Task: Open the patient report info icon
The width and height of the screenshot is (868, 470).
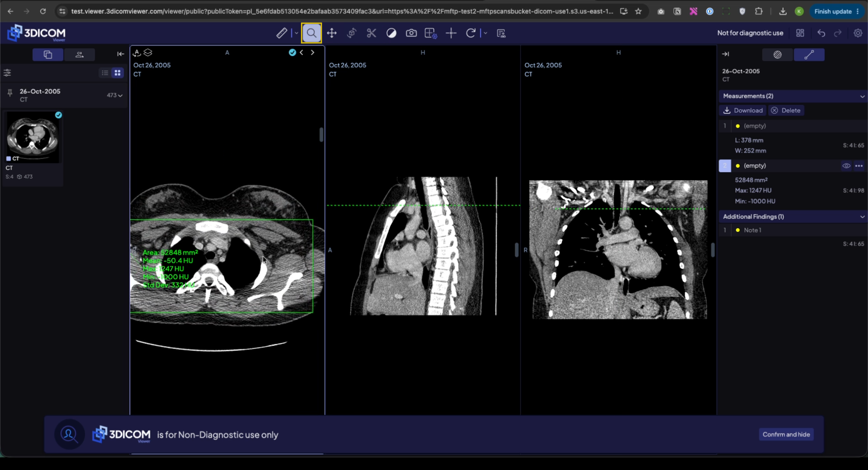Action: coord(501,33)
